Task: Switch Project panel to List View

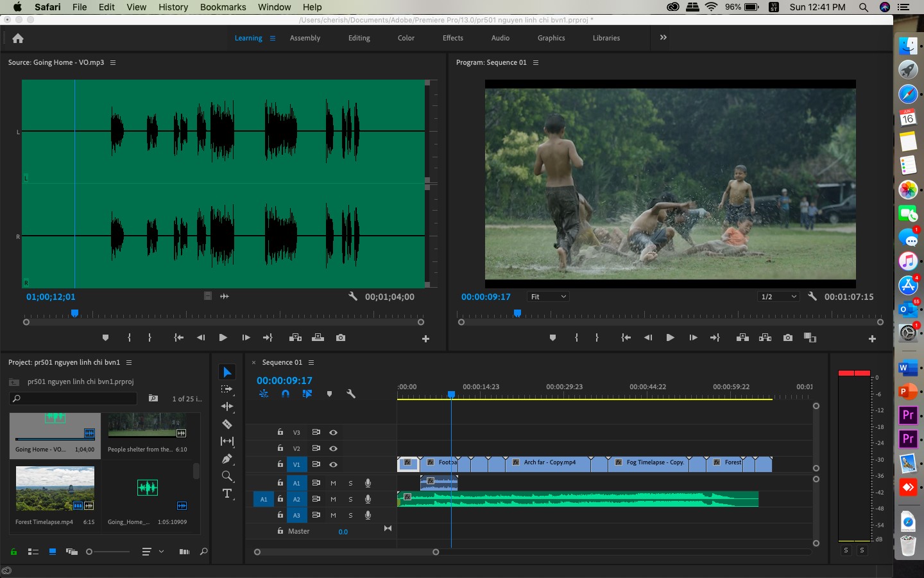Action: pos(33,552)
